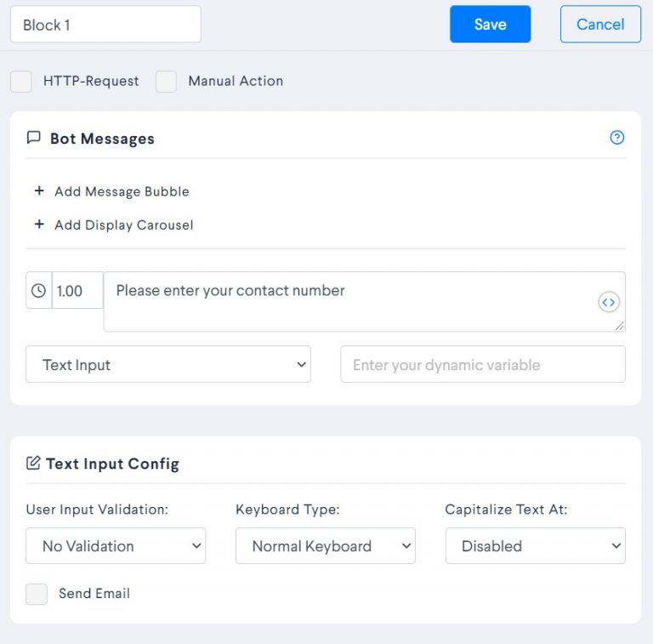Click the insert variable code icon

[609, 302]
